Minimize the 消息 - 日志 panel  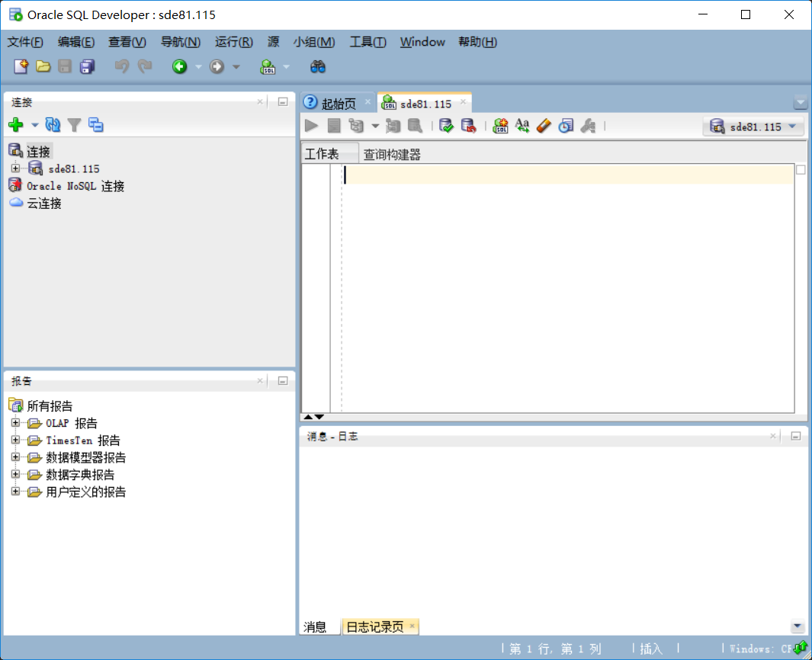point(796,437)
